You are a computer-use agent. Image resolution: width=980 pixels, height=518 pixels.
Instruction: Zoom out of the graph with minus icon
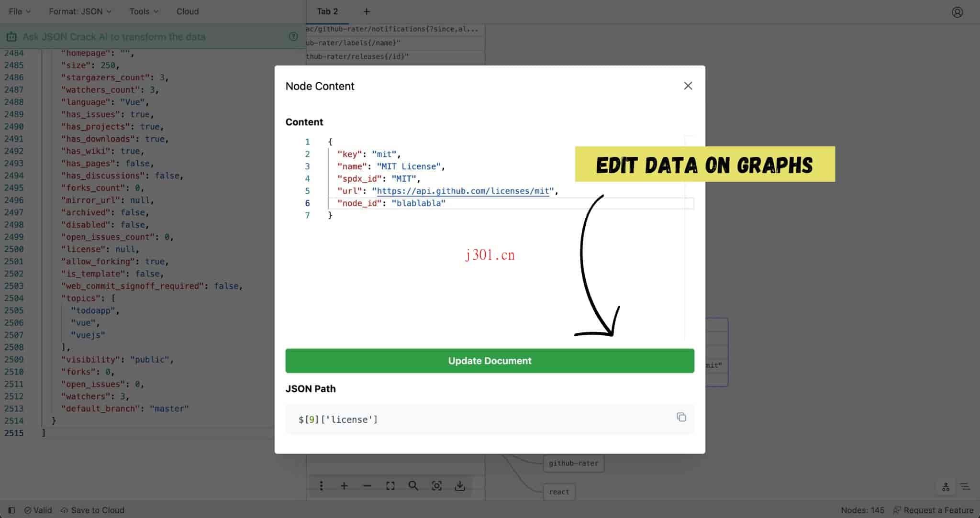click(x=367, y=485)
